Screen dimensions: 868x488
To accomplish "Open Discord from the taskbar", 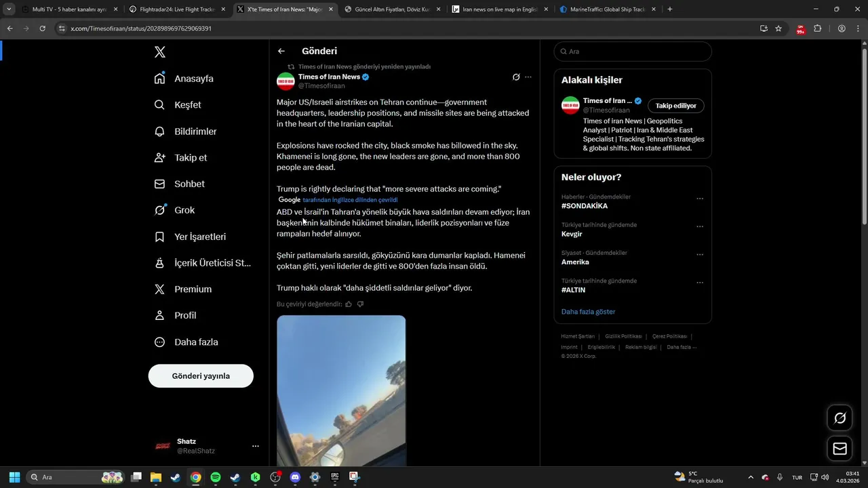I will click(295, 477).
